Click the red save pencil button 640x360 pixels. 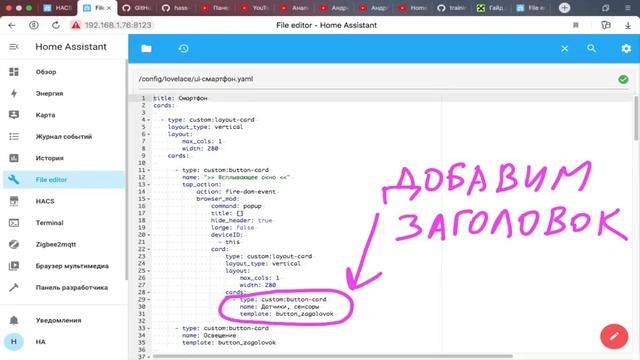coord(614,337)
